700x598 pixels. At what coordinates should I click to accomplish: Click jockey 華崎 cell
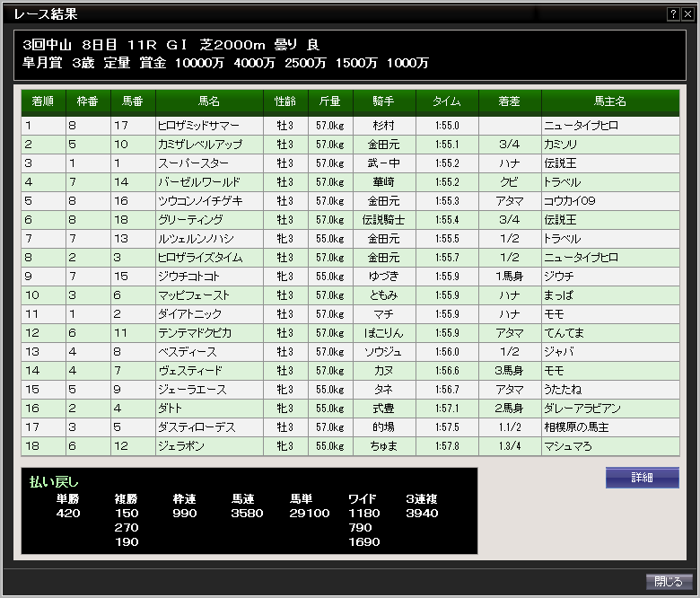click(x=384, y=181)
